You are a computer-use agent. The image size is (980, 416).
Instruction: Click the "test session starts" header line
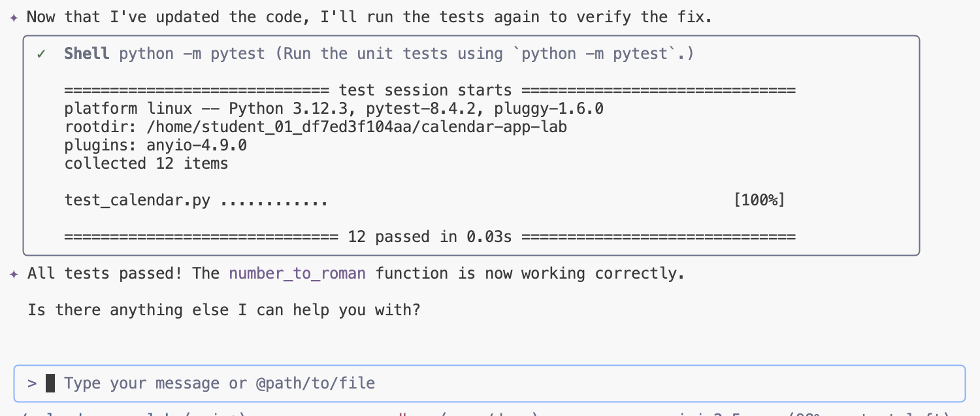click(x=425, y=90)
